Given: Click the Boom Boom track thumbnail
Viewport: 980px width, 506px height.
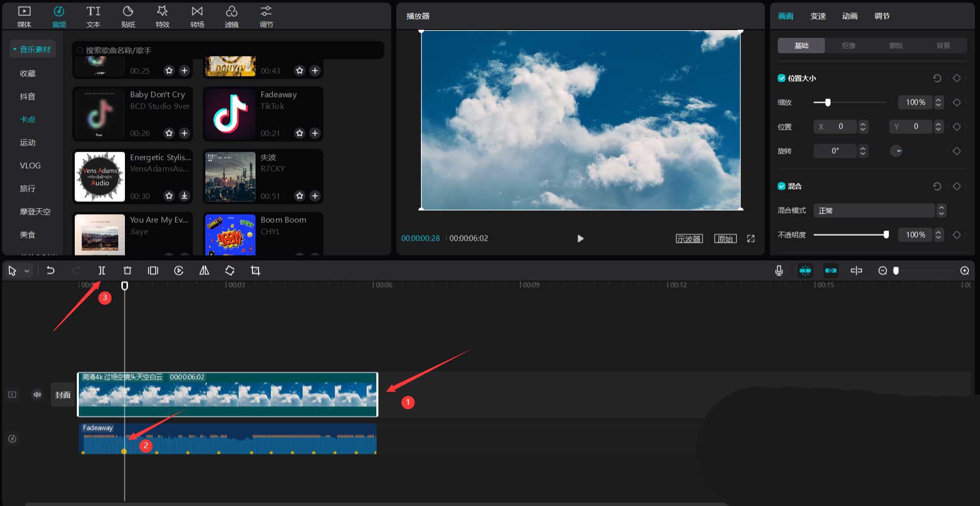Looking at the screenshot, I should tap(230, 235).
